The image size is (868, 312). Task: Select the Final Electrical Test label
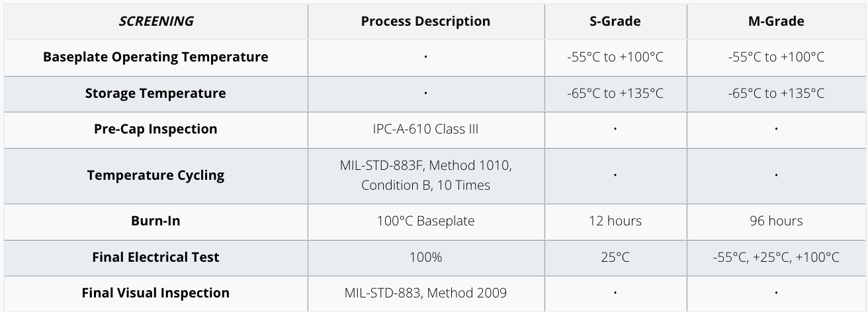point(155,257)
